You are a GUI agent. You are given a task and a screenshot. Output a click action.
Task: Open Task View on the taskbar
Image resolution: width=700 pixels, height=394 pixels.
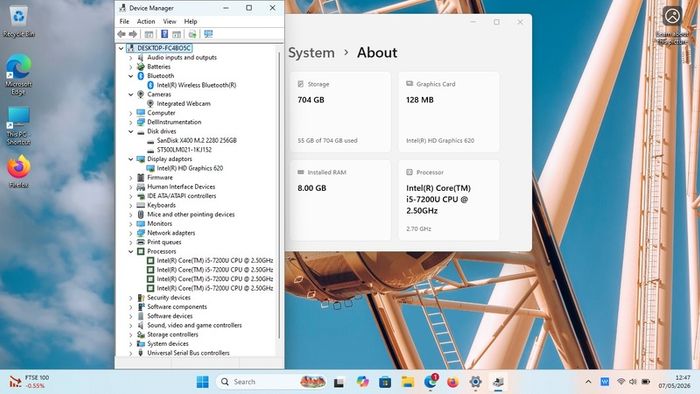pos(339,382)
